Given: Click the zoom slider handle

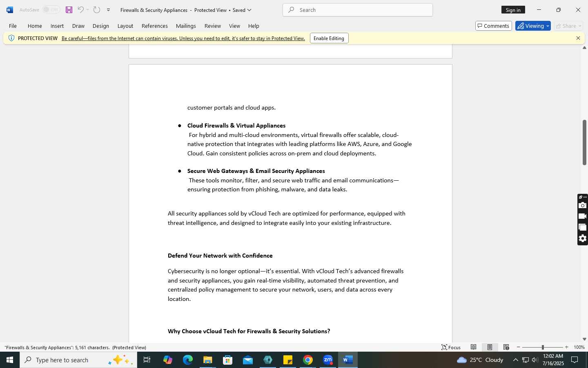Looking at the screenshot, I should pos(543,347).
